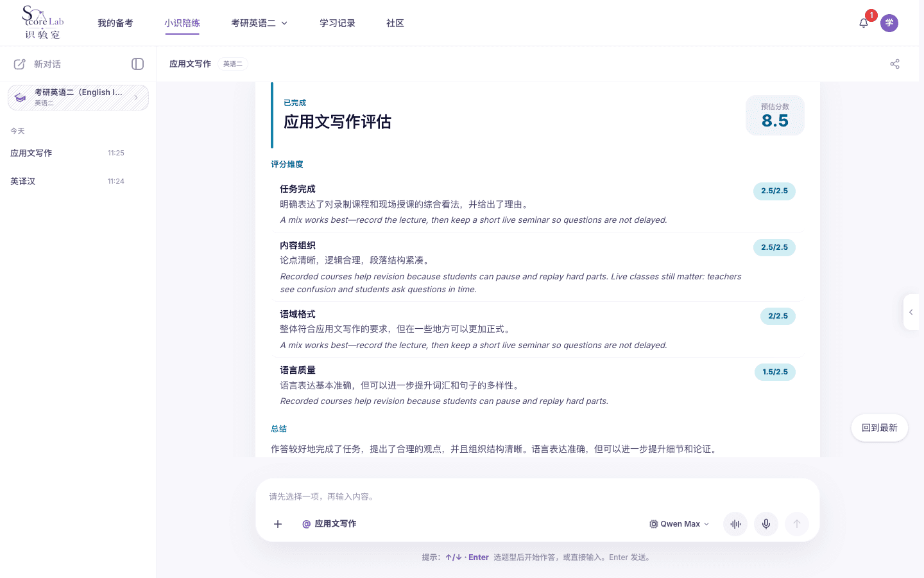
Task: Toggle the sidebar panel icon
Action: click(x=137, y=64)
